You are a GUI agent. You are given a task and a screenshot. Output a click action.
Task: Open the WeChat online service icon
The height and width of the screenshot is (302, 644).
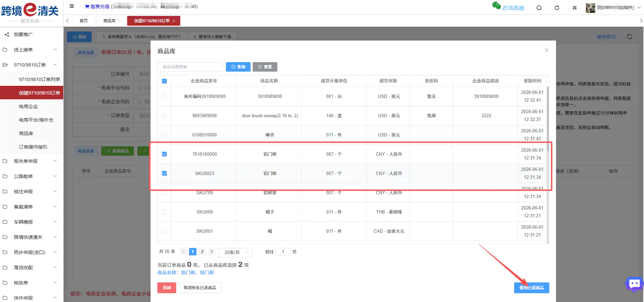(x=496, y=6)
